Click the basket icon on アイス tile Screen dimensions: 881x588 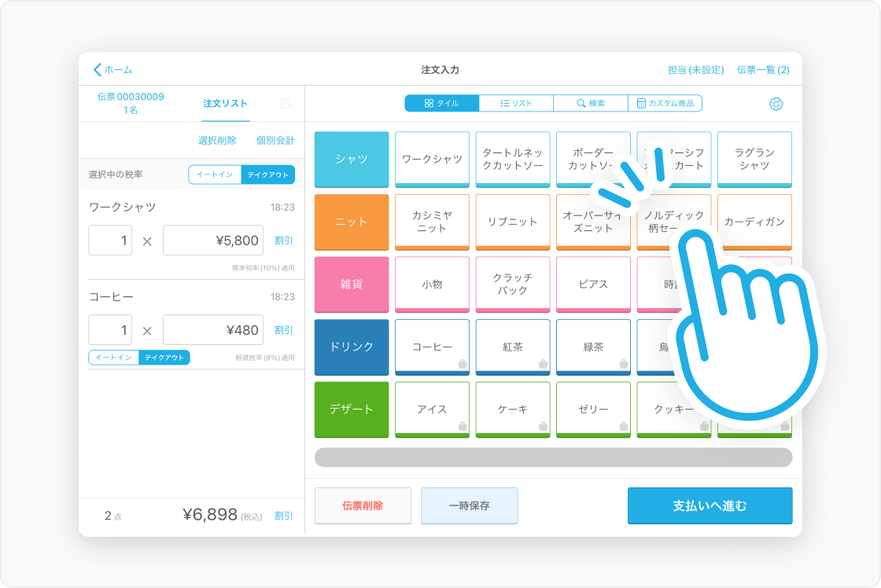pos(463,426)
